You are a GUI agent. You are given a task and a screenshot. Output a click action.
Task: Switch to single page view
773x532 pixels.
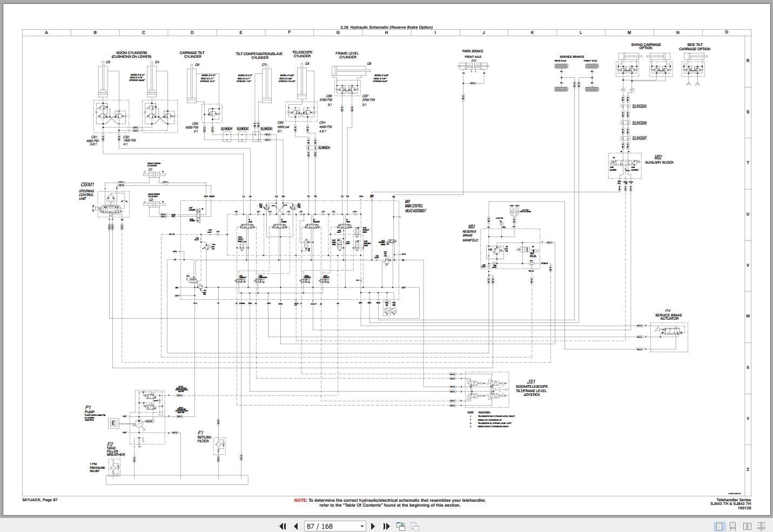719,526
